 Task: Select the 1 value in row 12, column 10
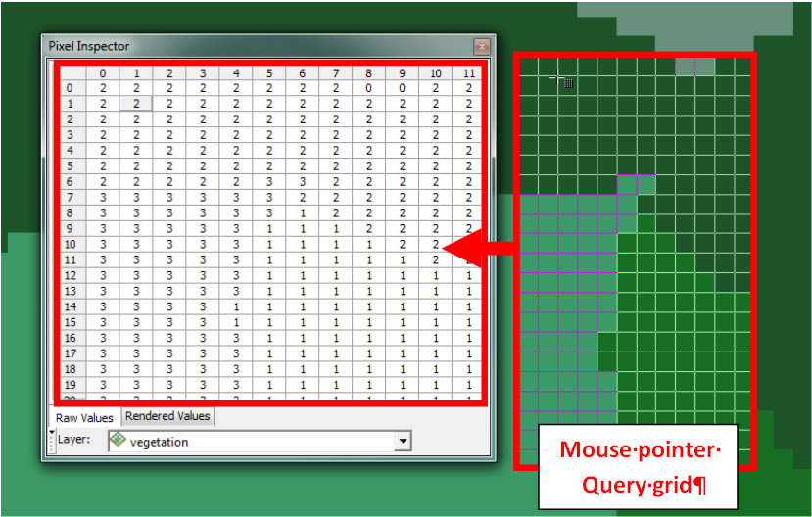435,275
